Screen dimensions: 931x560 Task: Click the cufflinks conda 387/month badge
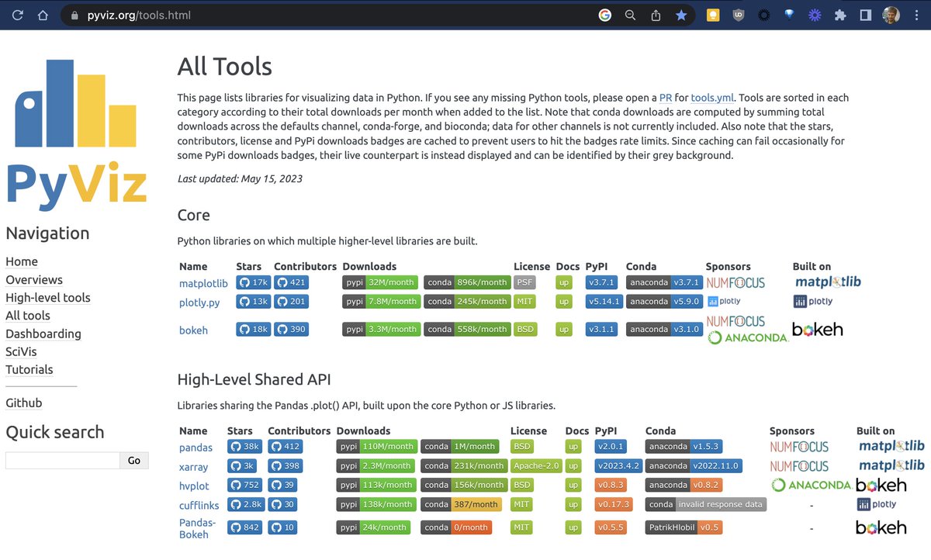coord(461,504)
